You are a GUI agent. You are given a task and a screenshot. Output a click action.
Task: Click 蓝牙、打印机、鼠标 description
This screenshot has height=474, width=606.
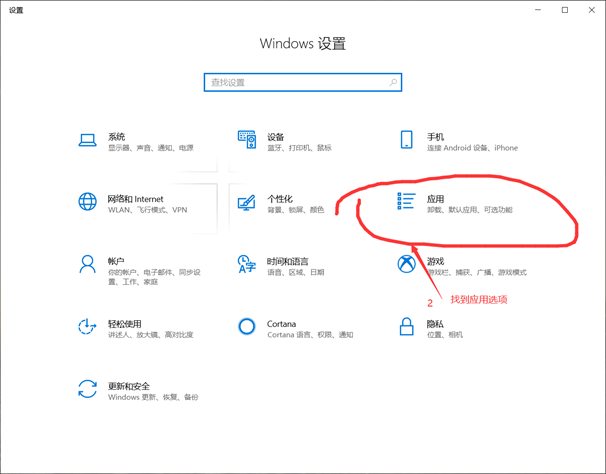[300, 148]
